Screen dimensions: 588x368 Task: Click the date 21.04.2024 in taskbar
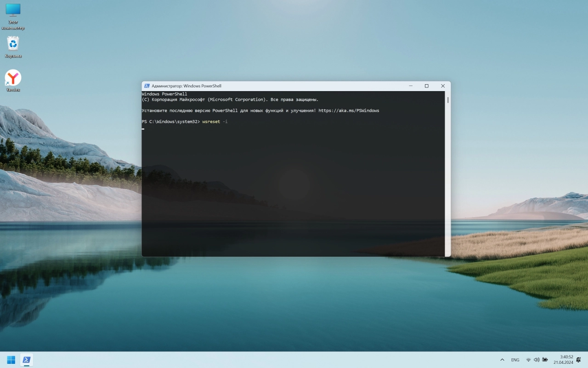(x=564, y=362)
